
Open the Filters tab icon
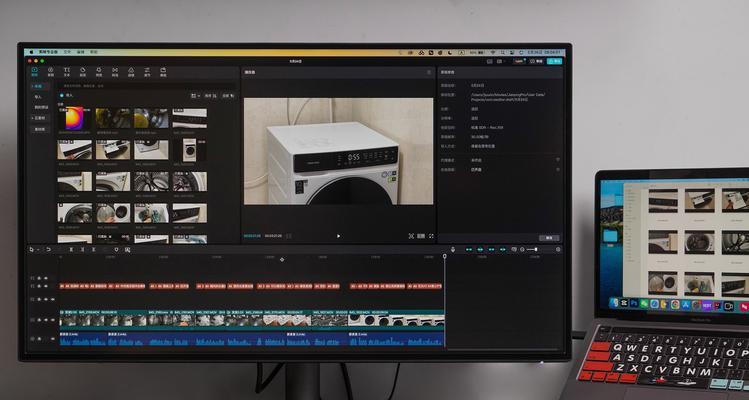tap(131, 72)
